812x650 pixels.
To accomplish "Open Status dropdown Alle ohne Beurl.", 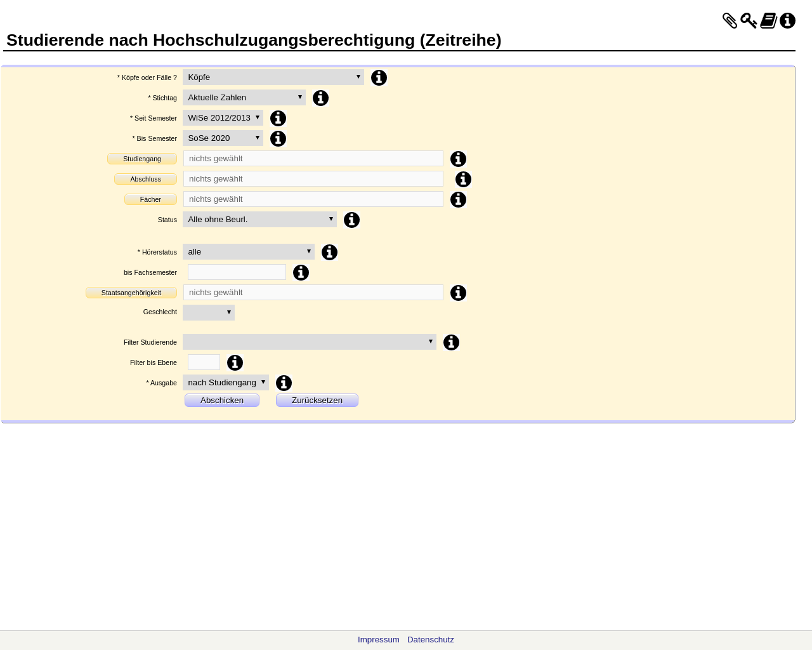I will coord(259,219).
